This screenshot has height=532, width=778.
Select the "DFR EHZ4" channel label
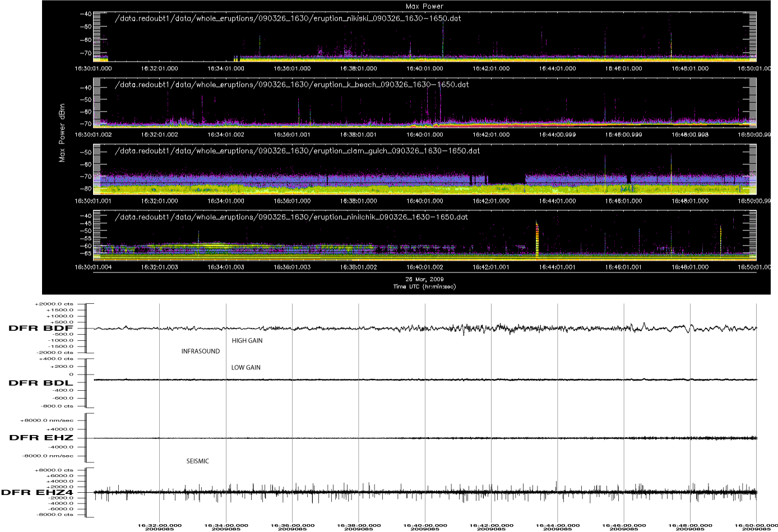click(38, 493)
